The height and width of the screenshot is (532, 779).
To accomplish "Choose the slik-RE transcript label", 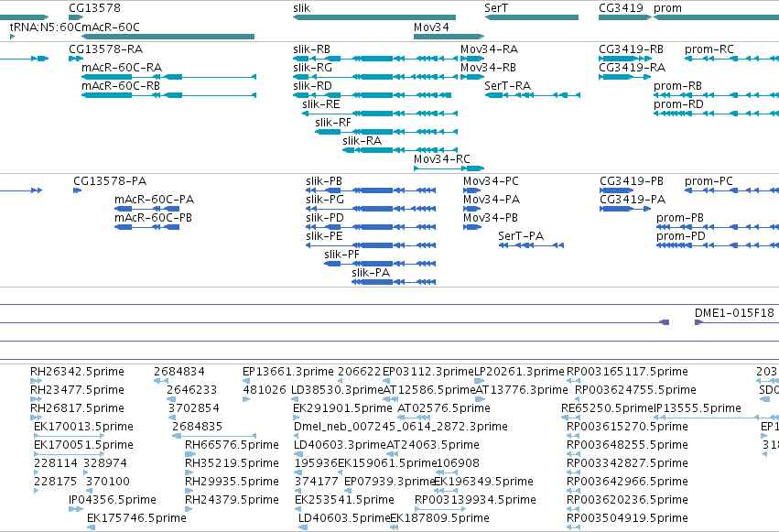I will tap(321, 104).
